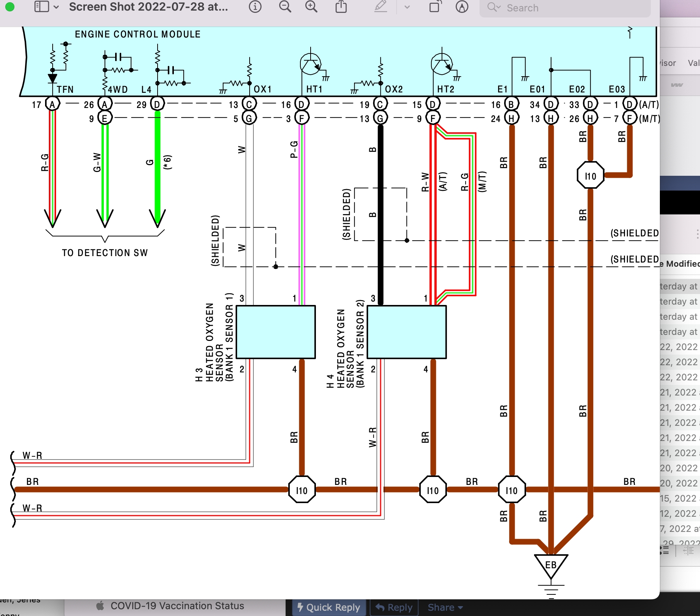Click the Date Modified column header
700x616 pixels.
coord(680,264)
